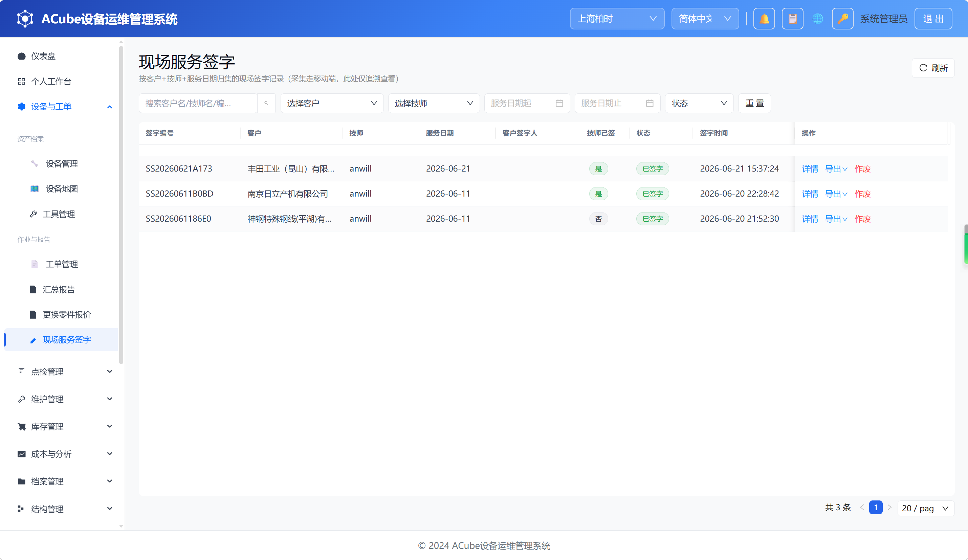
Task: Open 导出 menu for SS2026061186E0
Action: pos(836,219)
